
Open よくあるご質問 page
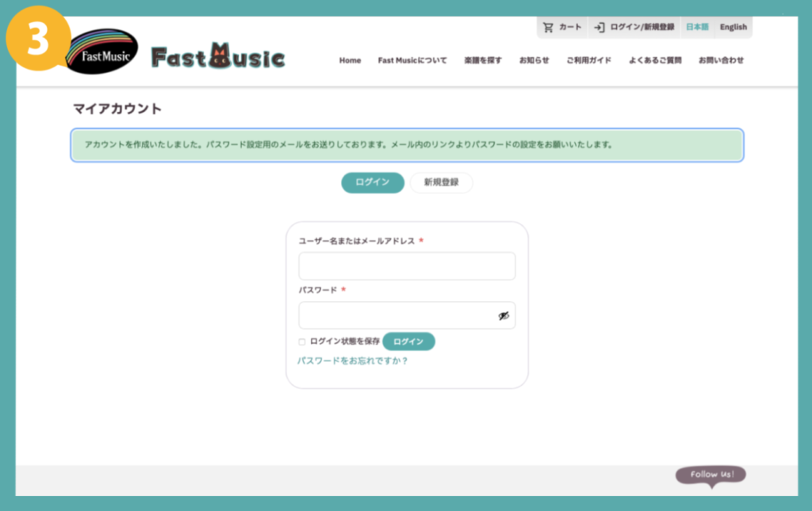[655, 61]
